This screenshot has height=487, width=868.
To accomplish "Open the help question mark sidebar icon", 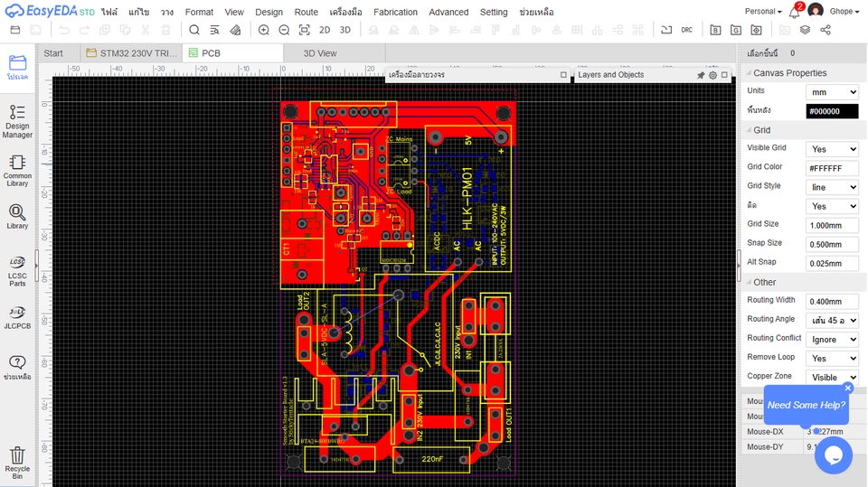I will [17, 368].
